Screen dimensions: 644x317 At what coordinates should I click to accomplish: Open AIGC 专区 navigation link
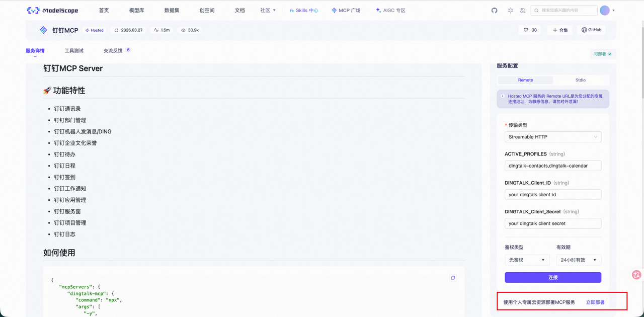click(390, 10)
